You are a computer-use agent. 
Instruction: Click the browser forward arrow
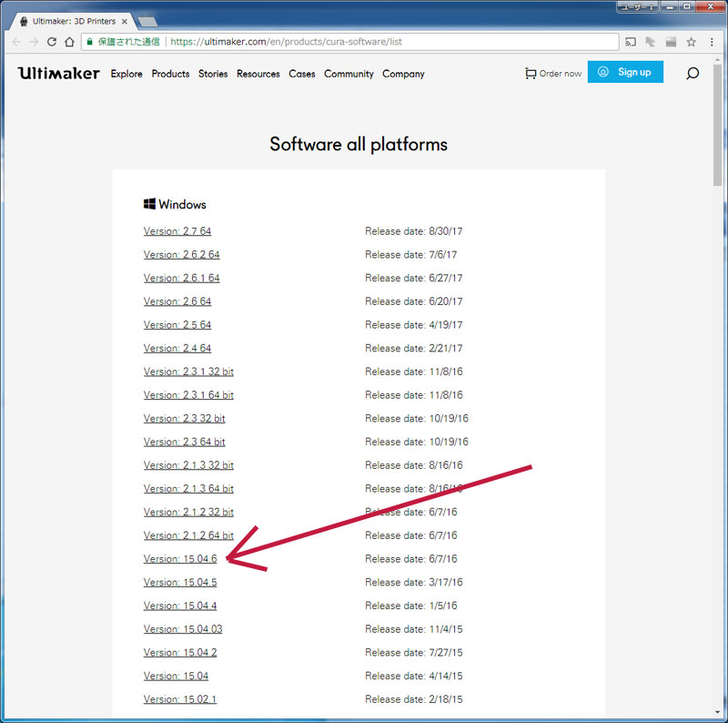tap(34, 42)
